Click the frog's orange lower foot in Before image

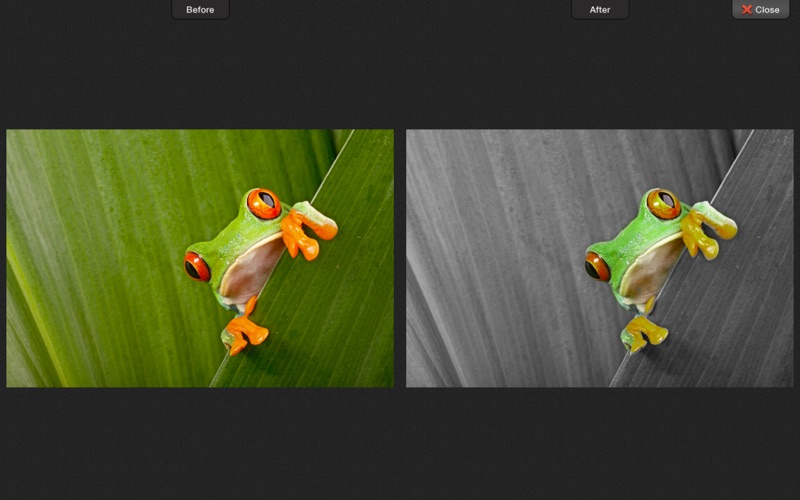(246, 332)
